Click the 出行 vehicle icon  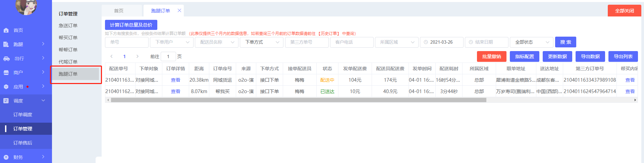point(6,58)
